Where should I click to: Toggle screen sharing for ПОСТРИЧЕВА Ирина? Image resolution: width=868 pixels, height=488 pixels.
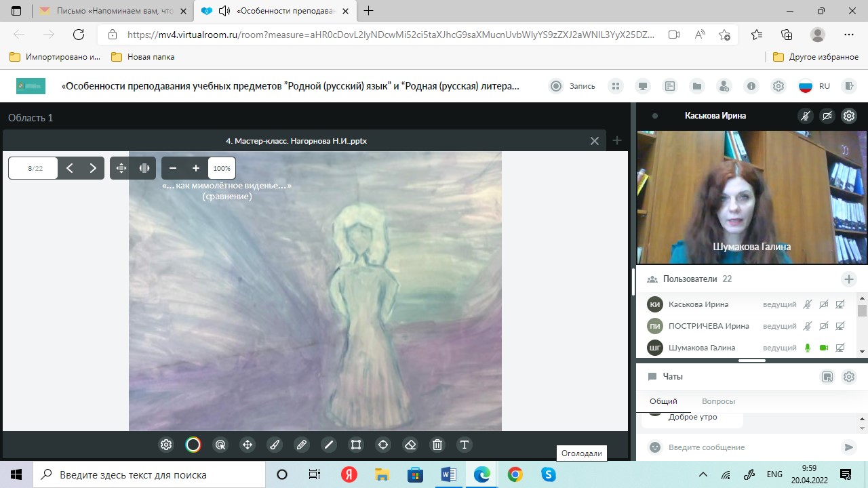(840, 326)
